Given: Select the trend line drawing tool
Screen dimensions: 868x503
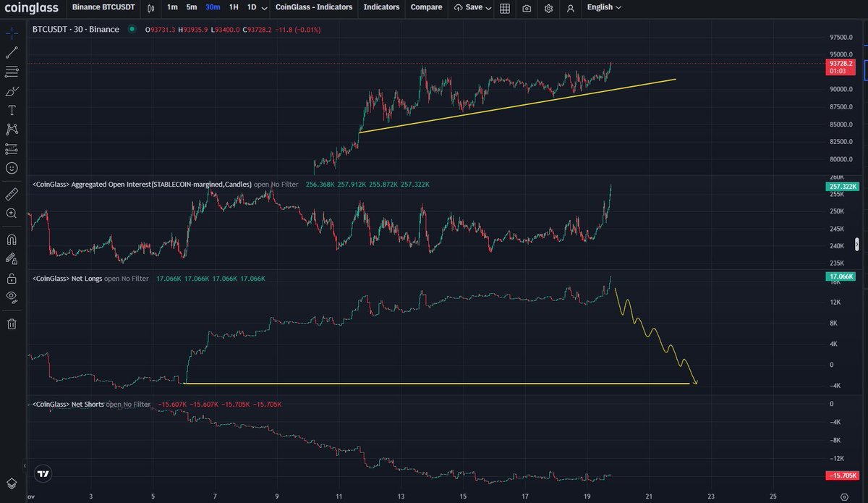Looking at the screenshot, I should coord(12,53).
